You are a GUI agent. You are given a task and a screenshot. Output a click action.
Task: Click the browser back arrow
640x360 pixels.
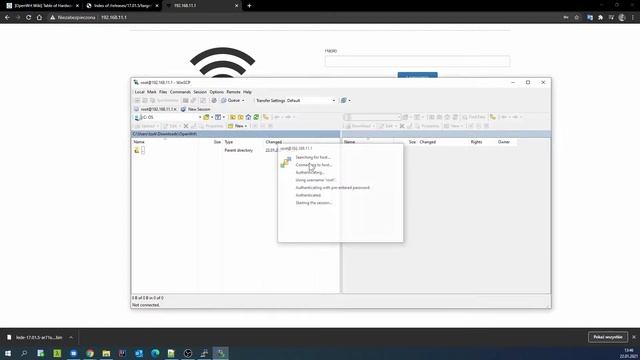7,18
